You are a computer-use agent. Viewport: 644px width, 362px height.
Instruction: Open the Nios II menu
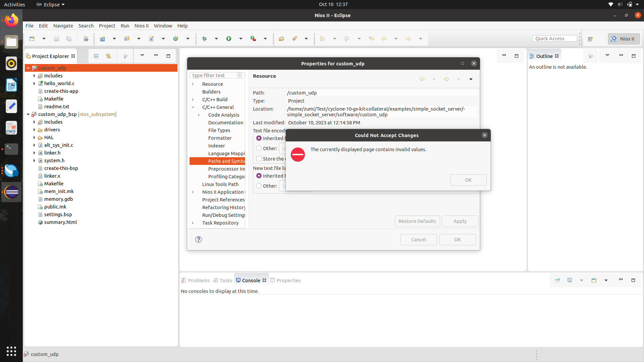[x=141, y=26]
